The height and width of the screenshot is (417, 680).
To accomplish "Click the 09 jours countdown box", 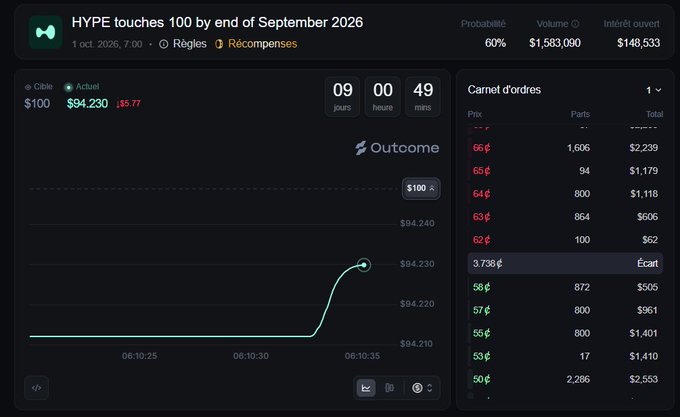I will point(342,97).
